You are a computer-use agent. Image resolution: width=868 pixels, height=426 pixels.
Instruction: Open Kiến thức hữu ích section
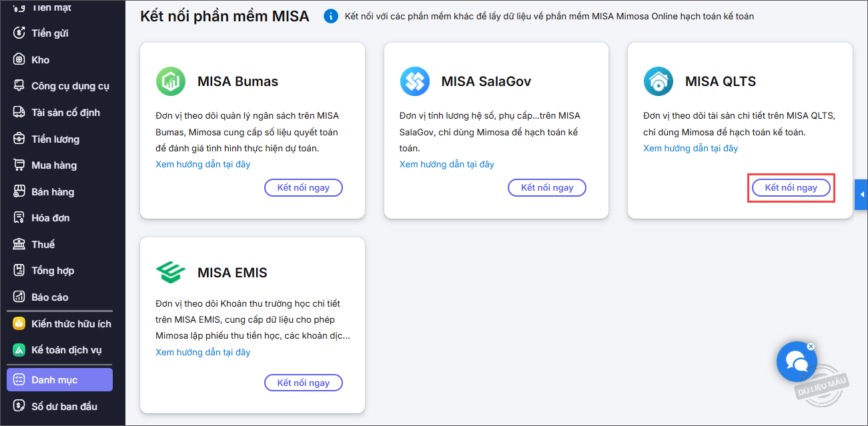point(71,323)
